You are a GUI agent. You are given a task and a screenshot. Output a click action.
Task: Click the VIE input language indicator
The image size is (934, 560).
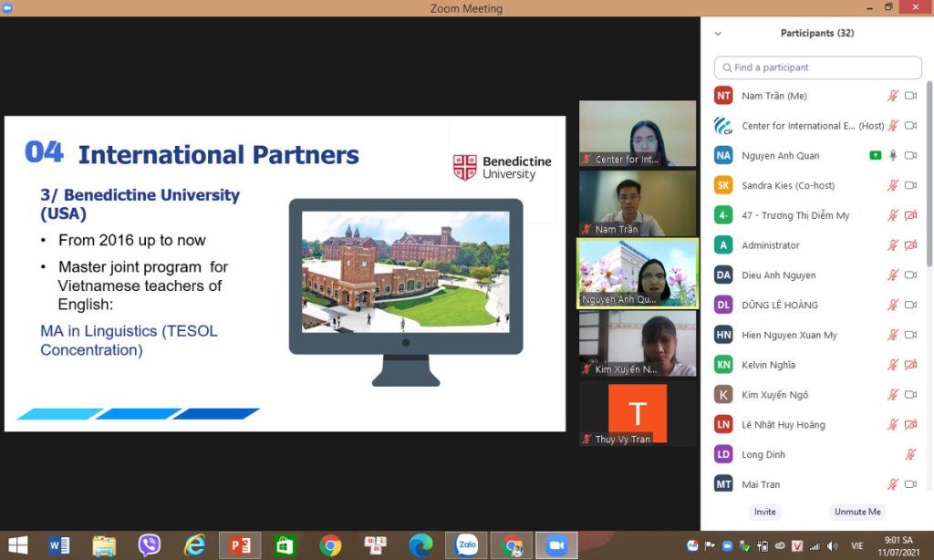coord(856,545)
